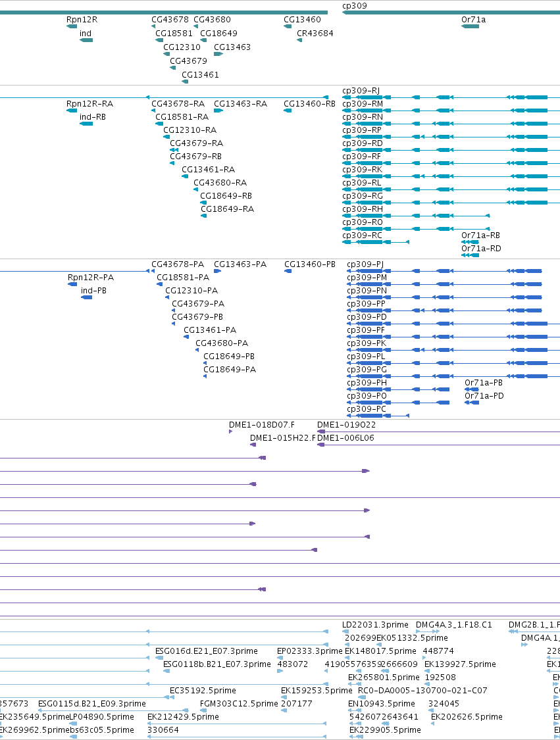Select EST DME1-018D07.F label
Viewport: 560px width, 740px height.
click(262, 425)
